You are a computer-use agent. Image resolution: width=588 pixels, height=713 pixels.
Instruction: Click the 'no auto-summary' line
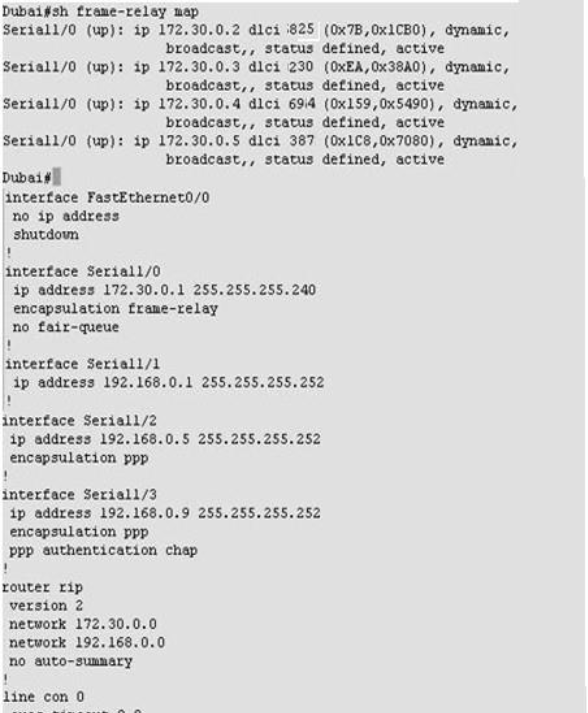[x=71, y=662]
